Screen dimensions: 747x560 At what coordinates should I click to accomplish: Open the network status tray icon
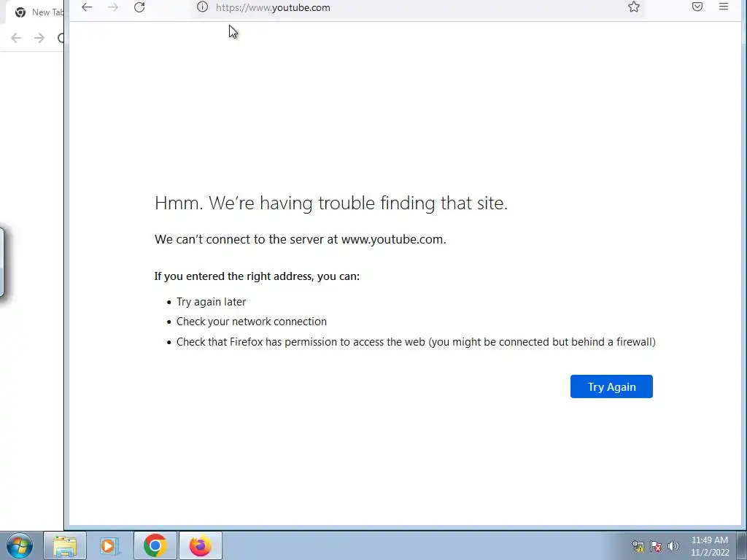coord(638,546)
